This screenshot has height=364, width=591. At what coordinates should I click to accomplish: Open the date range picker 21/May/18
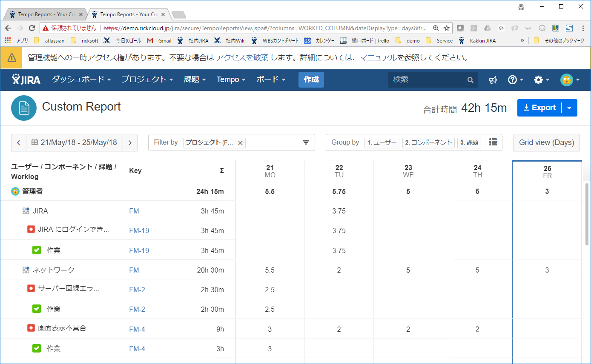click(75, 142)
